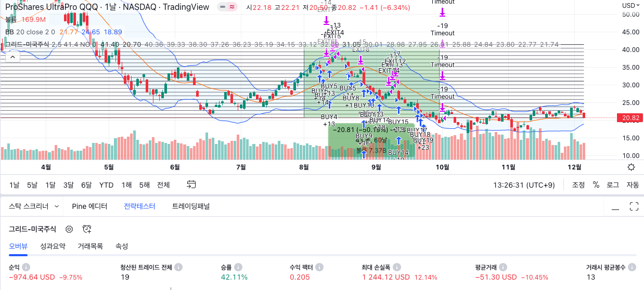Image resolution: width=644 pixels, height=290 pixels.
Task: Click the current price label 20.82
Action: [629, 118]
